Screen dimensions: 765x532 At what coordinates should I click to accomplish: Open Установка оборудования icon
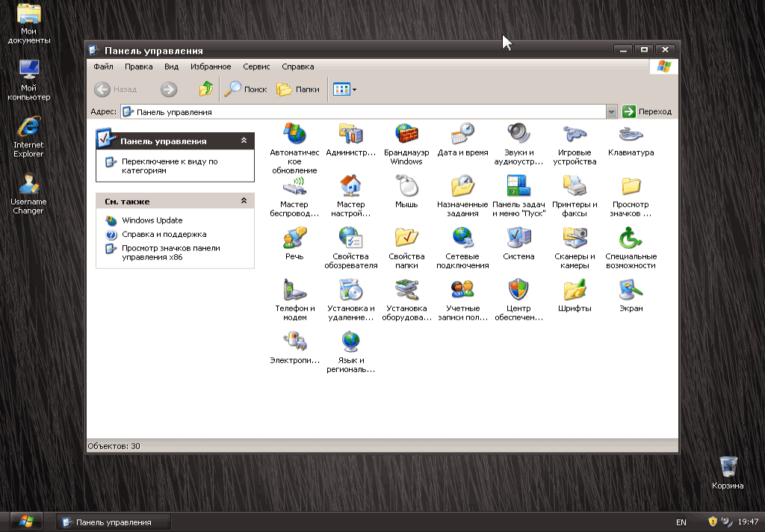(406, 289)
